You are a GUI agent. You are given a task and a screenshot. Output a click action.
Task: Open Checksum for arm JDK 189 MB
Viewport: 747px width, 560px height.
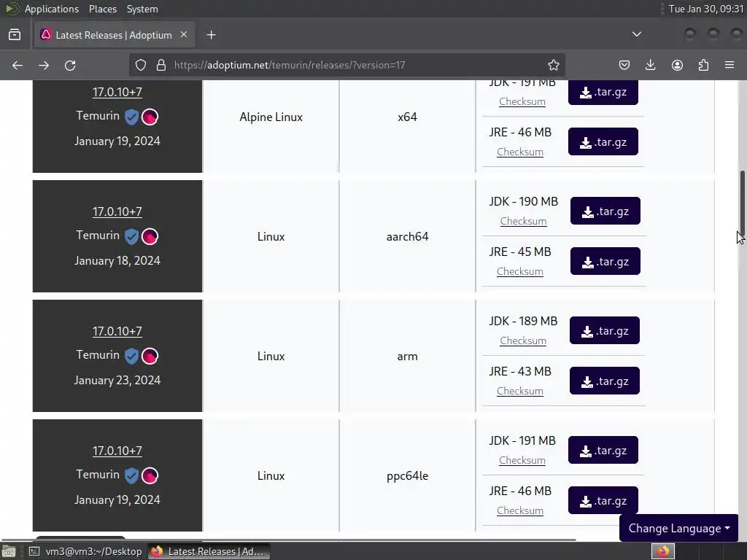[x=522, y=341]
